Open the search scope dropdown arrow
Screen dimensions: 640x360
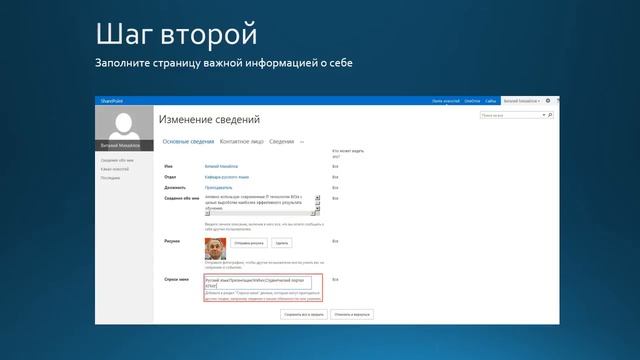[544, 116]
